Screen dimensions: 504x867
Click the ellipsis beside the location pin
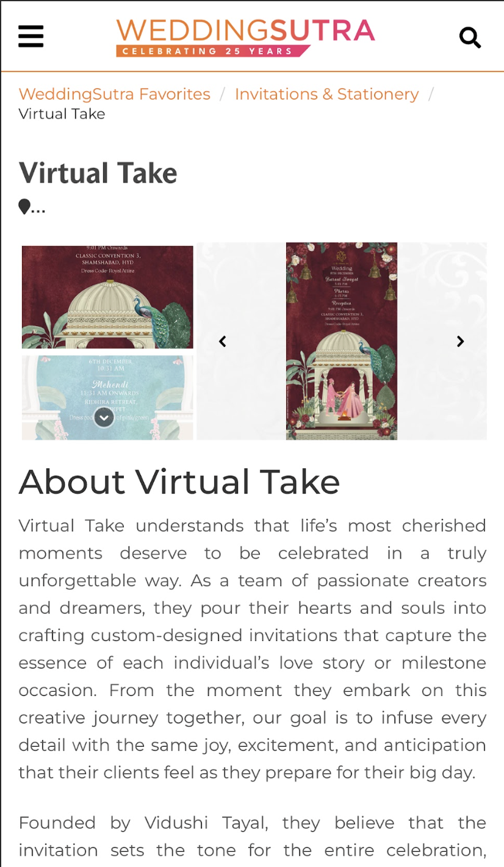(38, 209)
